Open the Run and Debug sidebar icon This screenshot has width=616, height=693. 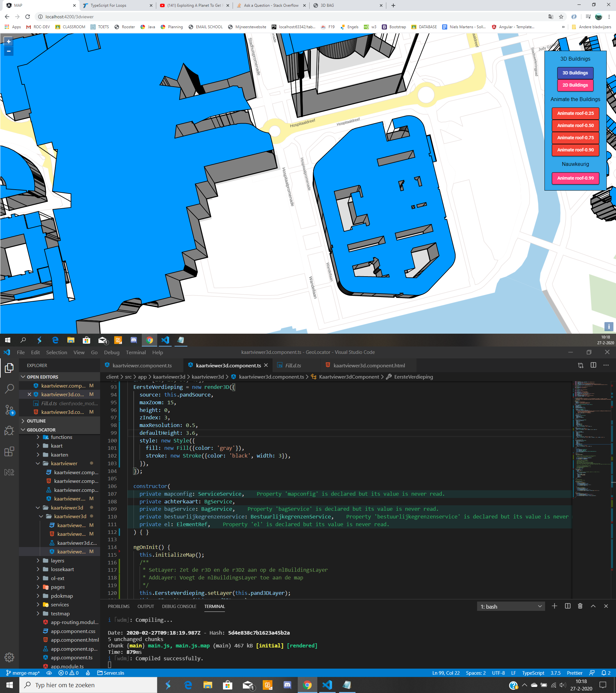coord(9,431)
